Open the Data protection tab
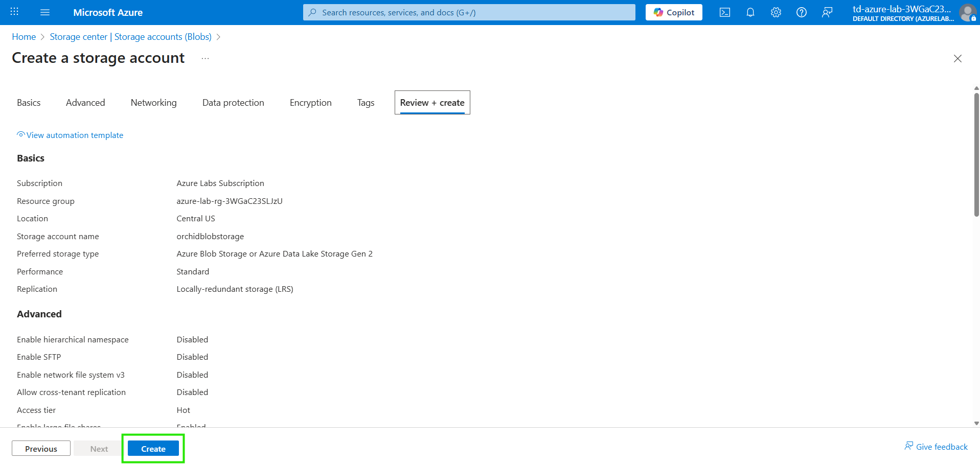 point(233,103)
